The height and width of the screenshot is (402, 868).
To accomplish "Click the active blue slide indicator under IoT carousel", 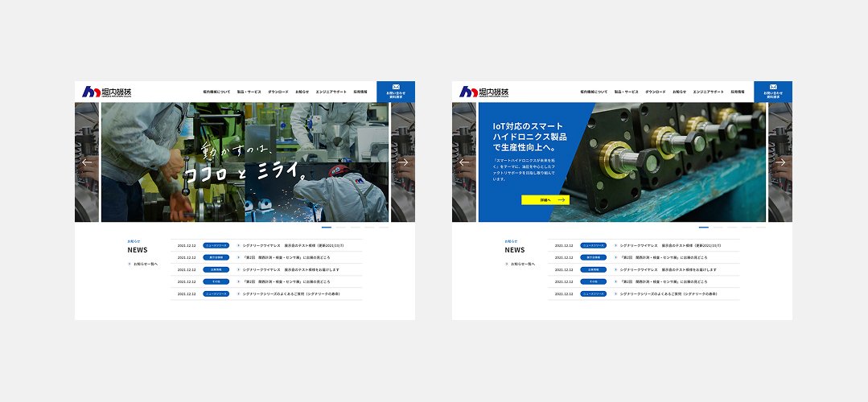I will (704, 228).
